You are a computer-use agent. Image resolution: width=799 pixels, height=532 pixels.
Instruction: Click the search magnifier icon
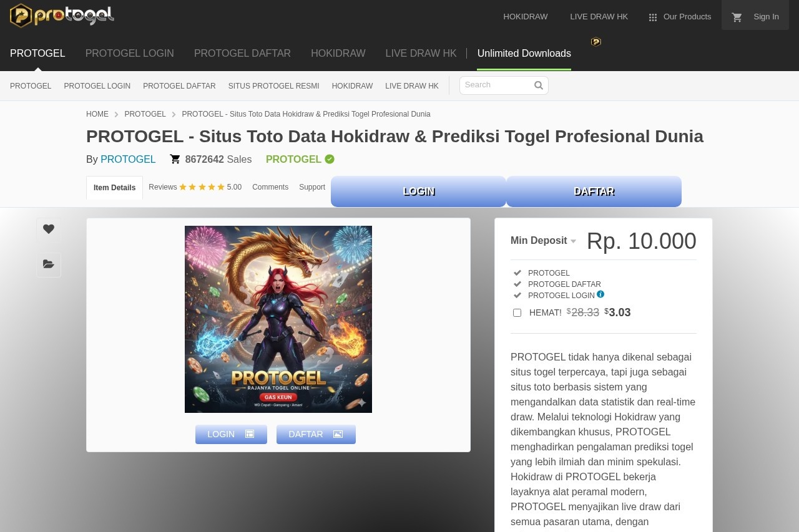click(x=537, y=85)
